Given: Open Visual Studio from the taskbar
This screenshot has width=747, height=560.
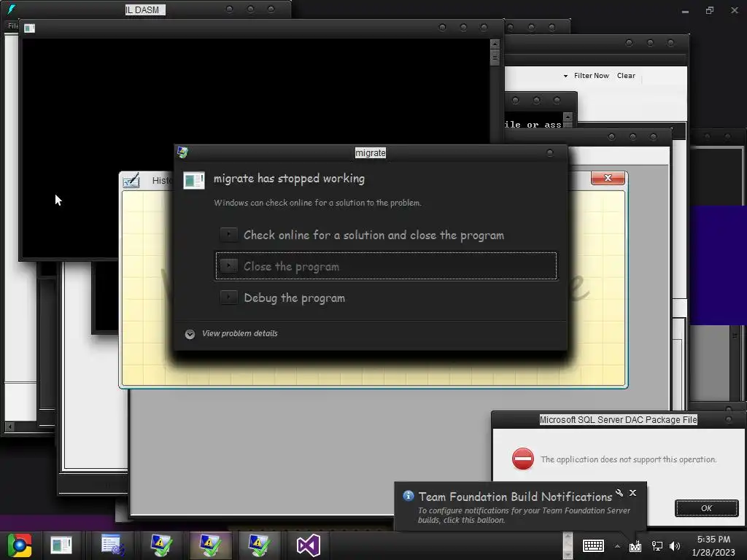Looking at the screenshot, I should pyautogui.click(x=309, y=545).
